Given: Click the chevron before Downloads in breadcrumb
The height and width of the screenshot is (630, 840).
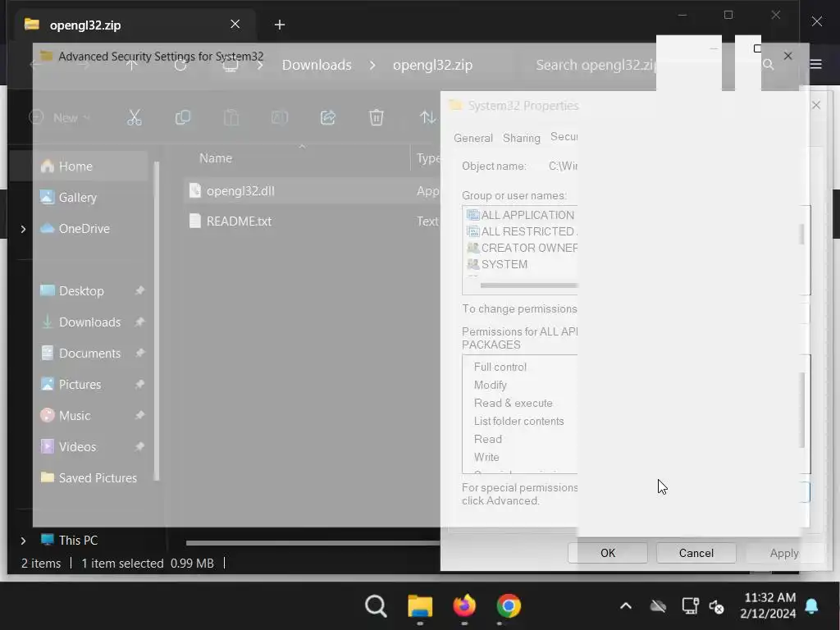Looking at the screenshot, I should pyautogui.click(x=260, y=65).
